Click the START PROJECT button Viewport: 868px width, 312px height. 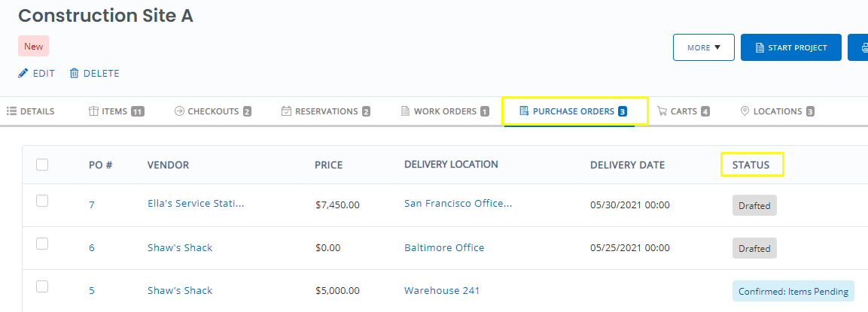click(x=791, y=47)
